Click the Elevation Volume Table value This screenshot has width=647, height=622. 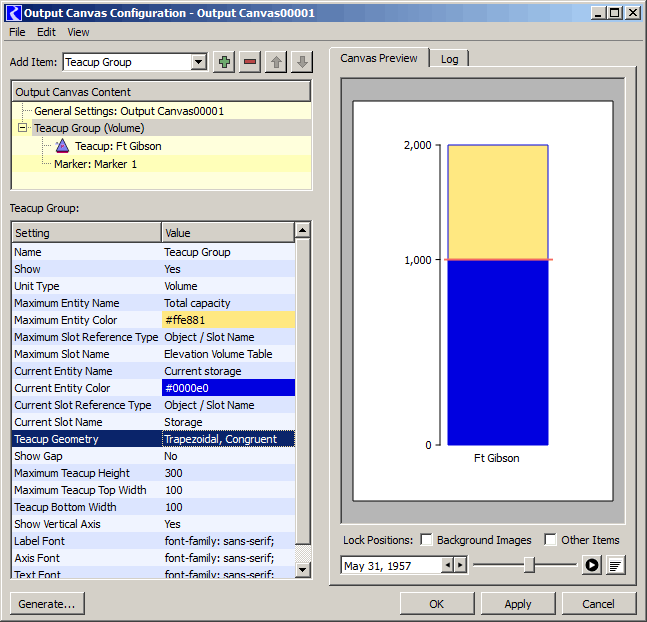pos(228,354)
